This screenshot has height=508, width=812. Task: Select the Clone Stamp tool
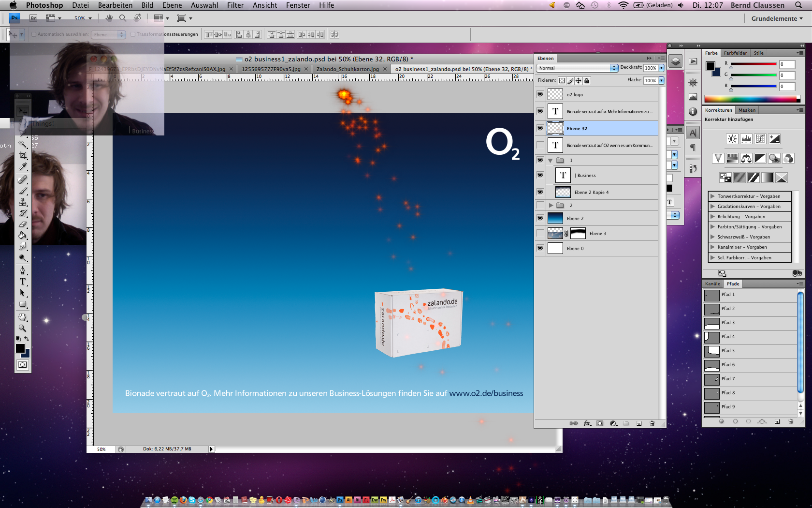pyautogui.click(x=23, y=202)
